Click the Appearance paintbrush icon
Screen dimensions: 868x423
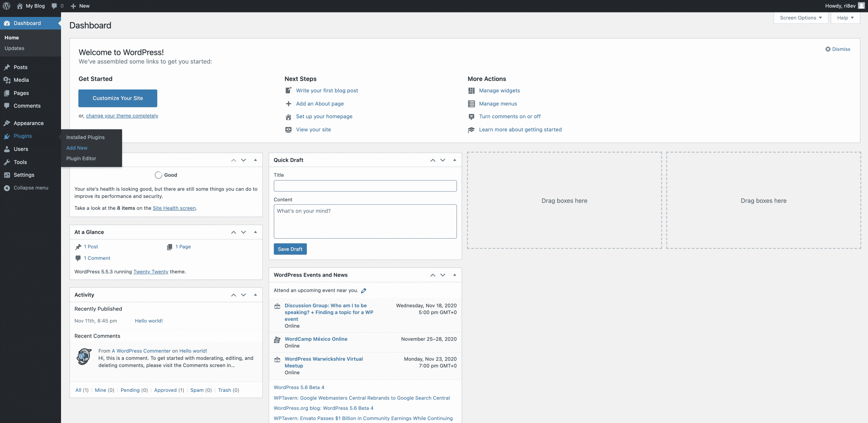click(7, 123)
